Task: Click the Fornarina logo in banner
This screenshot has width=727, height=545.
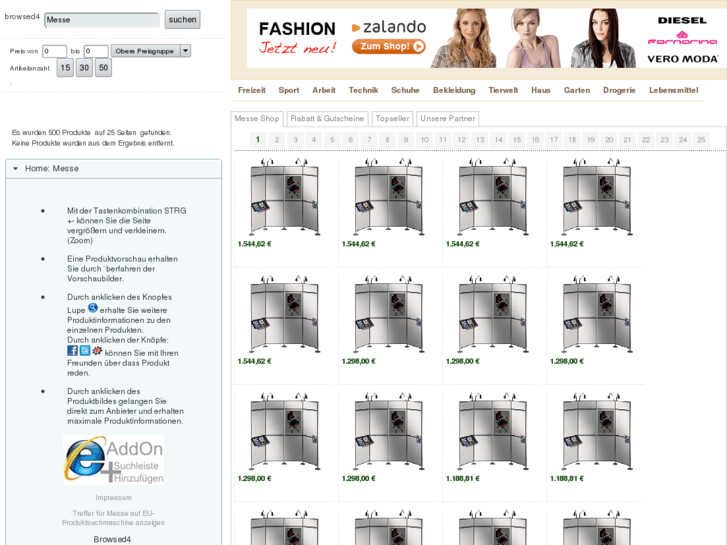Action: (682, 38)
